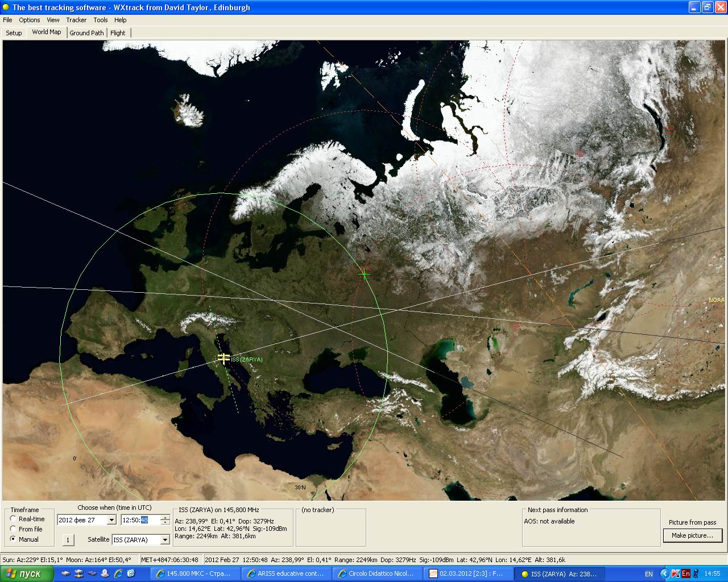Click the time spinner arrows

coord(165,520)
